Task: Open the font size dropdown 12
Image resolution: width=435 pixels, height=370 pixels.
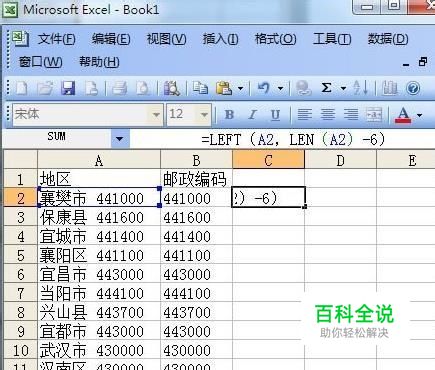Action: (x=204, y=115)
